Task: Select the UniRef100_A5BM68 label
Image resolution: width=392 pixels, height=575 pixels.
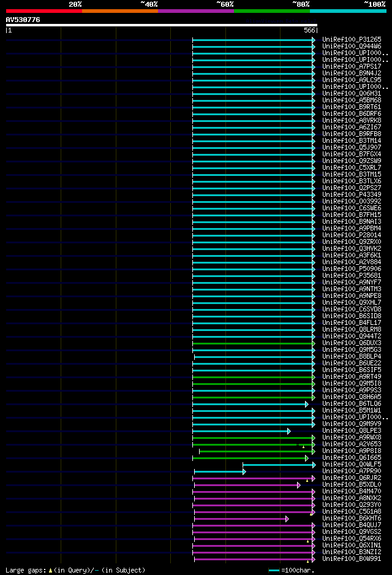Action: tap(352, 100)
